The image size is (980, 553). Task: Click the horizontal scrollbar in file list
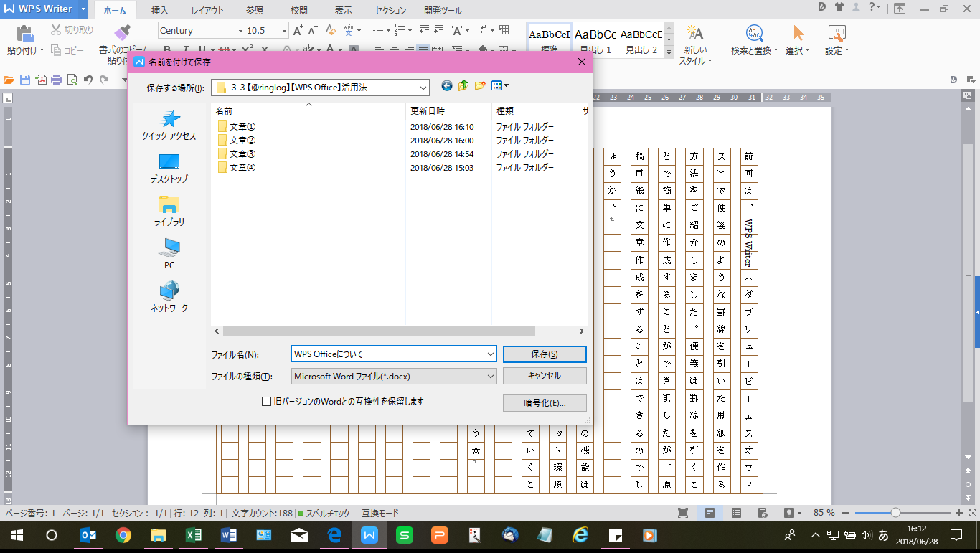[x=379, y=331]
